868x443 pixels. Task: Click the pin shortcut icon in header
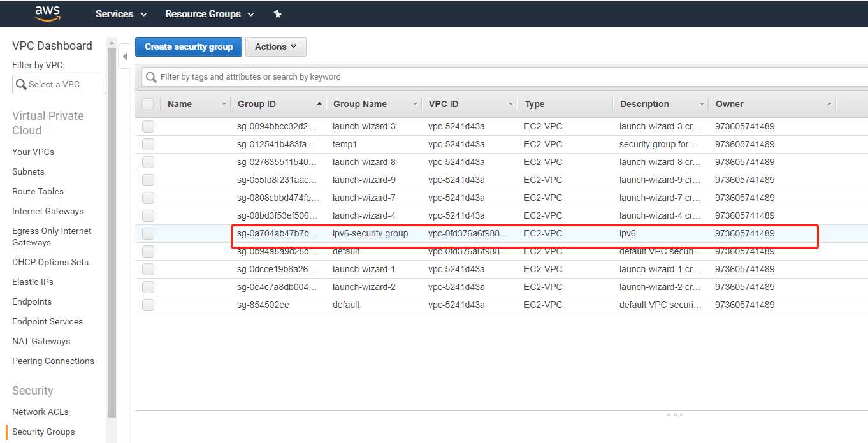pyautogui.click(x=277, y=13)
